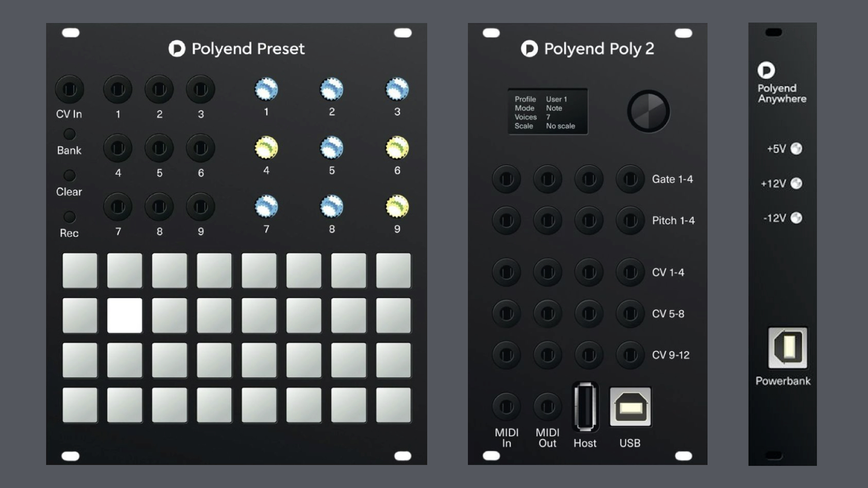This screenshot has width=868, height=488.
Task: Click the Host USB-A port
Action: [x=585, y=407]
